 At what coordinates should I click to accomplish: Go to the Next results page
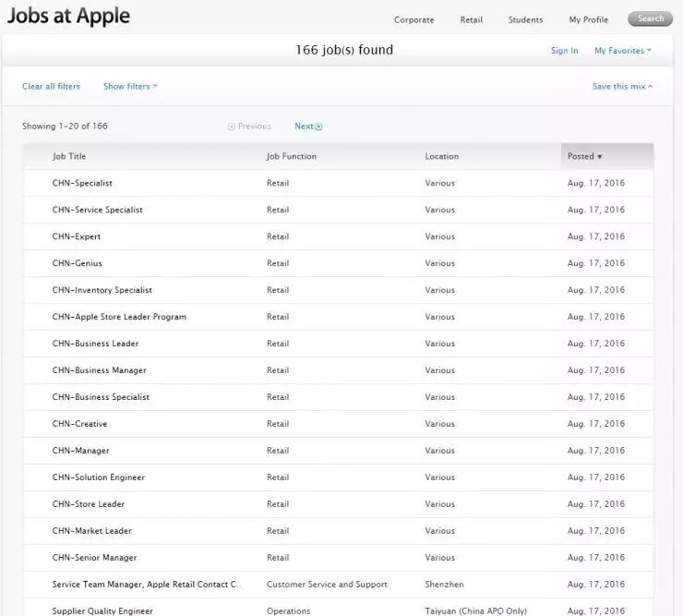[308, 127]
